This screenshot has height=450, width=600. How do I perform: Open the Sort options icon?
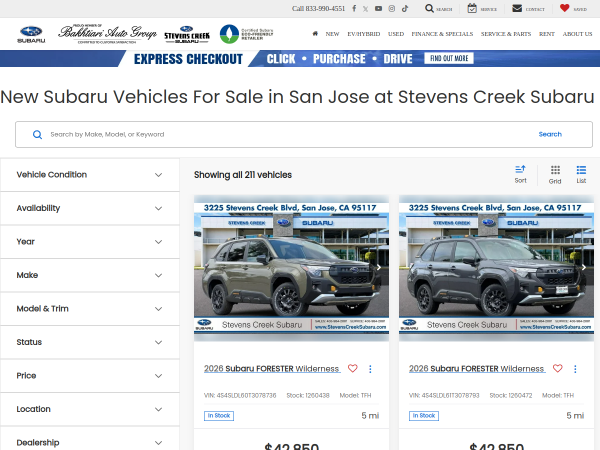(520, 174)
